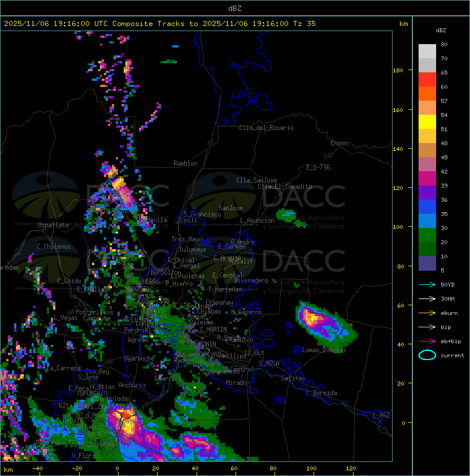Click the 'Encon' map label
470x476 pixels.
click(x=339, y=143)
